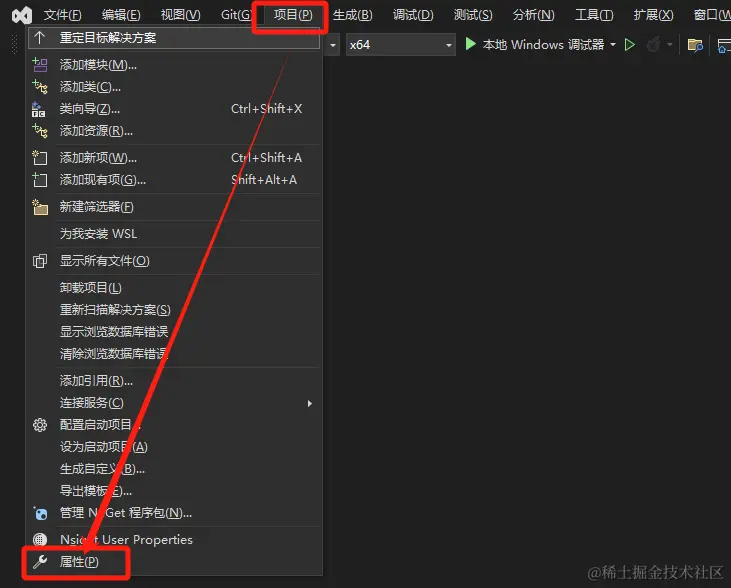Select 显示浏览数据库错误 entry
This screenshot has height=588, width=731.
tap(174, 332)
